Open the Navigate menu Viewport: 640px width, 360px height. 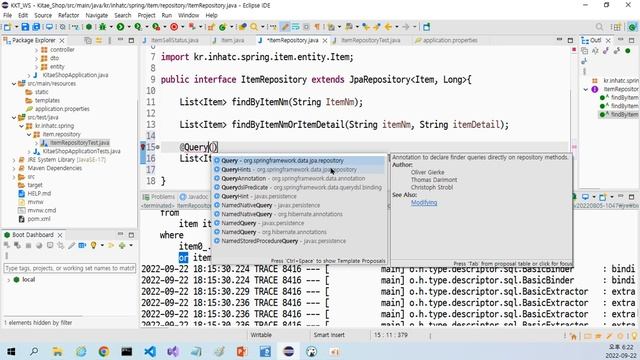(x=97, y=15)
